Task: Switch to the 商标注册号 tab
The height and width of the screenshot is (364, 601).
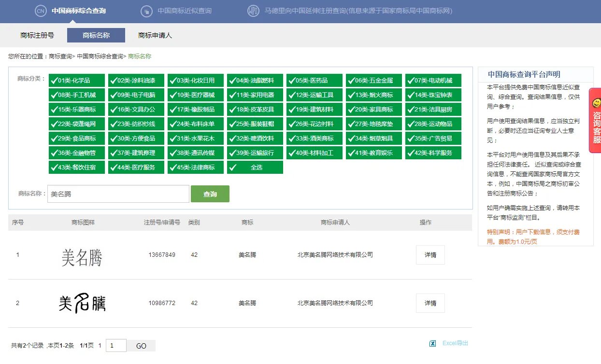Action: coord(37,35)
